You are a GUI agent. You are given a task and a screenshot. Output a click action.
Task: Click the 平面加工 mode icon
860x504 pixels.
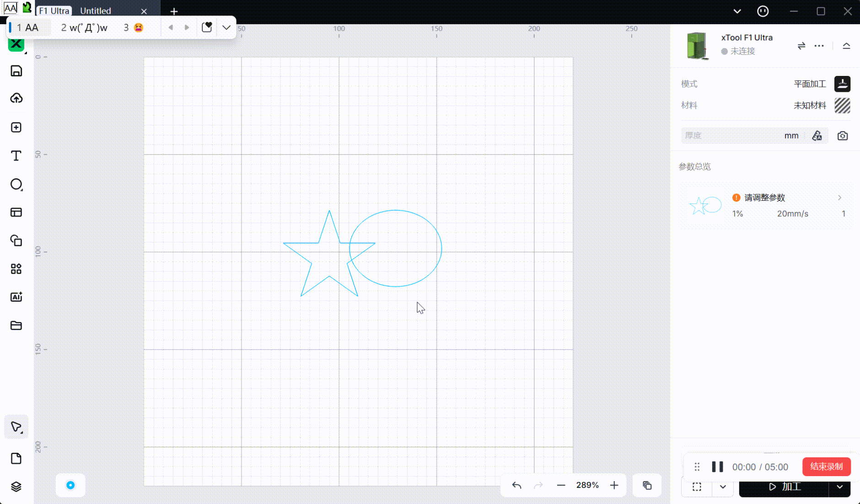click(x=842, y=84)
